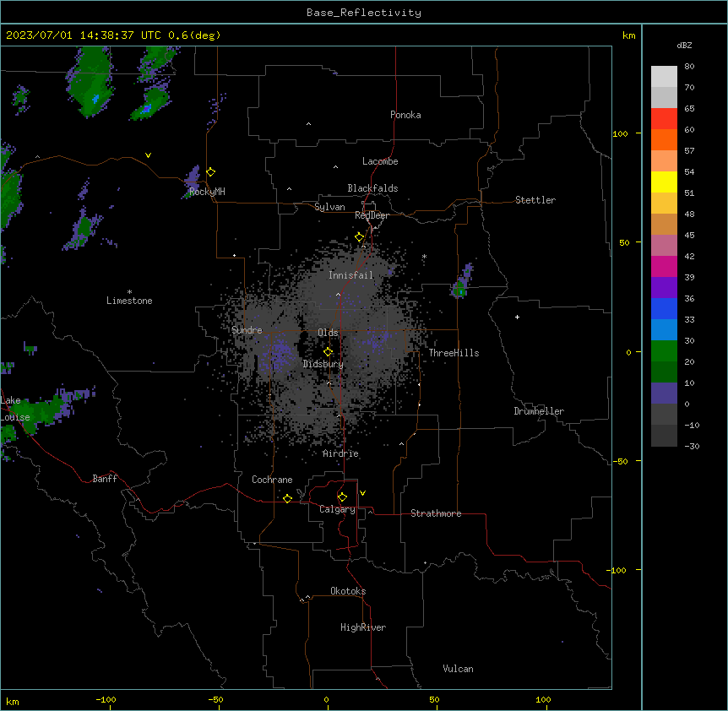The image size is (728, 711).
Task: Click the -100 tick label on the horizontal axis
Action: pos(106,699)
